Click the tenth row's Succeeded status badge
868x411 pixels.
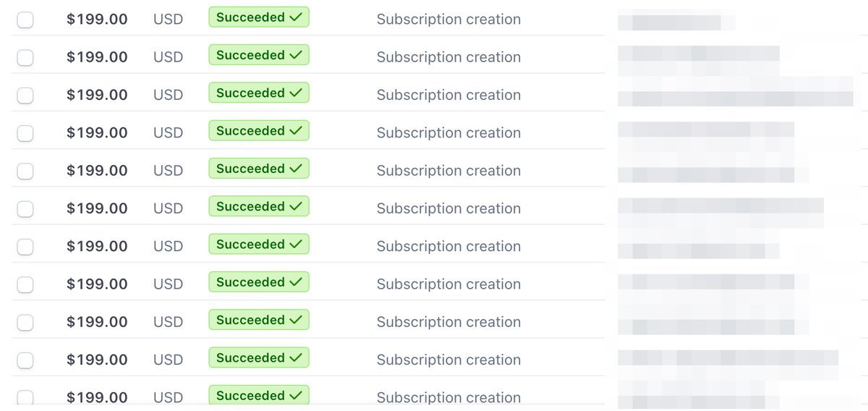click(259, 358)
